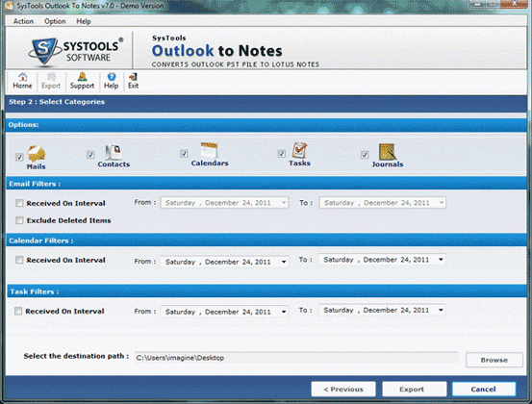
Task: Click the bottom Export button
Action: coord(415,389)
